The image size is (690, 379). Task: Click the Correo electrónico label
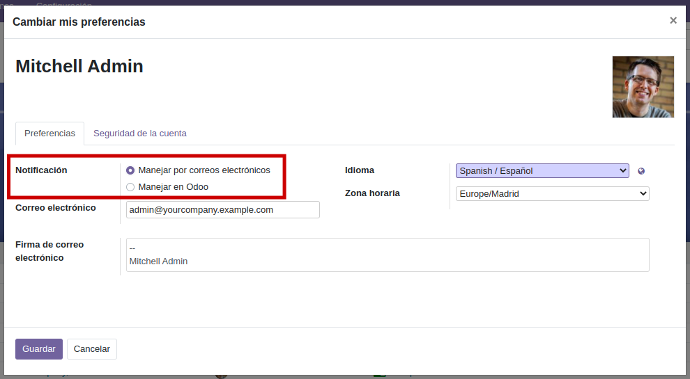(x=55, y=208)
